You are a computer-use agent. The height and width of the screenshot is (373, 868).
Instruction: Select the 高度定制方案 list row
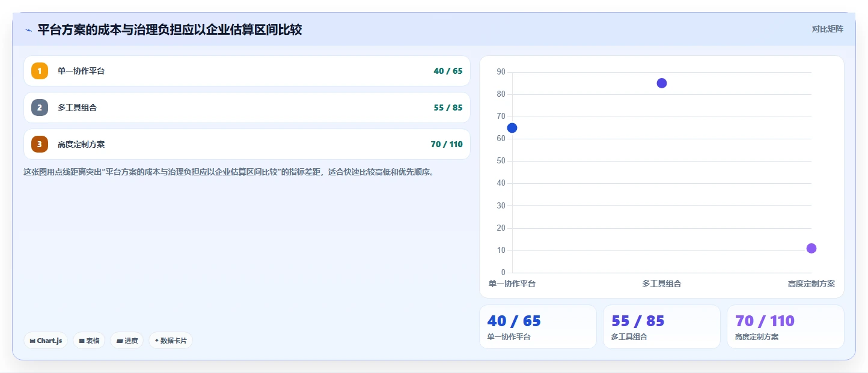point(247,144)
